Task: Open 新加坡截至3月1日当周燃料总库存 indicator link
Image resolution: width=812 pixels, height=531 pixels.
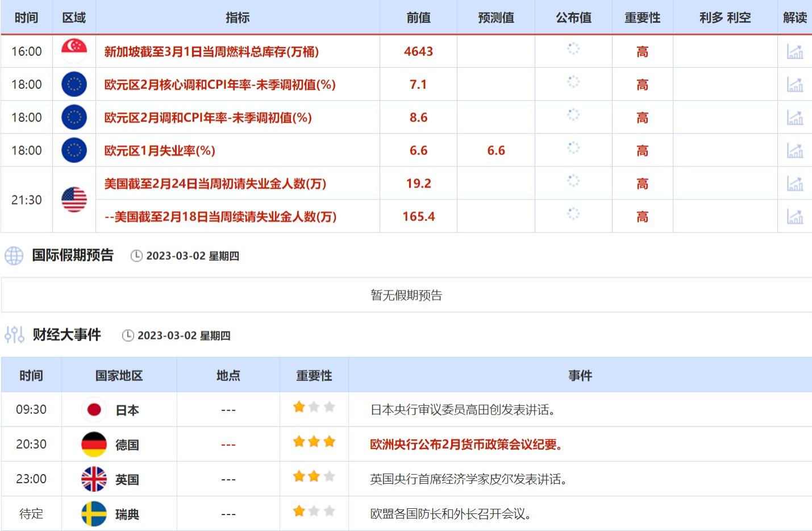Action: (x=211, y=52)
